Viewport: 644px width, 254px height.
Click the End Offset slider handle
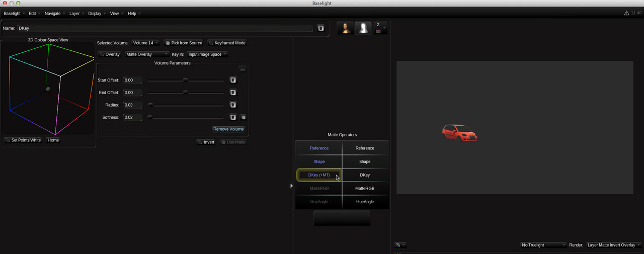point(186,93)
